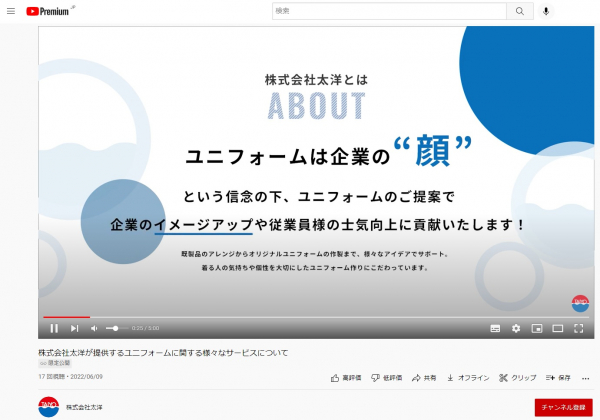Click the 限定公開 unlisted badge
The image size is (600, 420).
point(55,363)
